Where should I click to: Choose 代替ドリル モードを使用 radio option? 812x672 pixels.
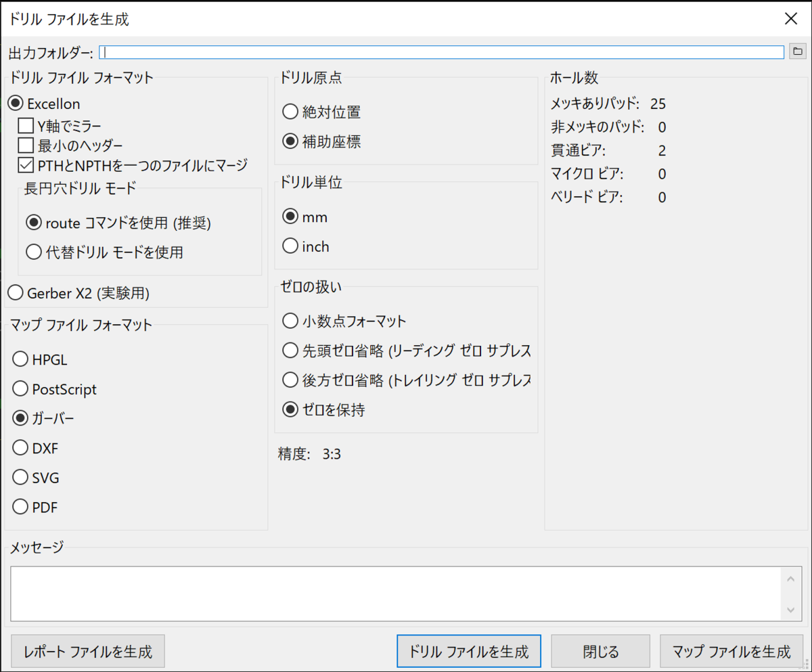pyautogui.click(x=34, y=252)
